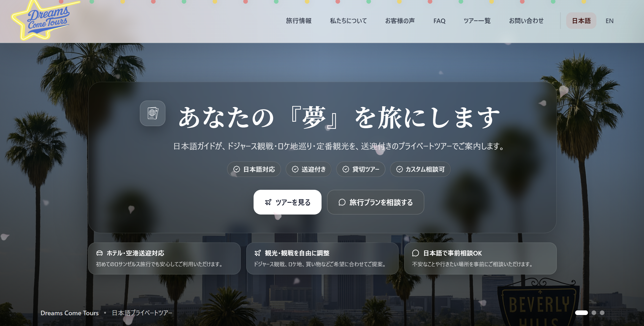Switch language to 日本語
Image resolution: width=644 pixels, height=326 pixels.
point(581,21)
